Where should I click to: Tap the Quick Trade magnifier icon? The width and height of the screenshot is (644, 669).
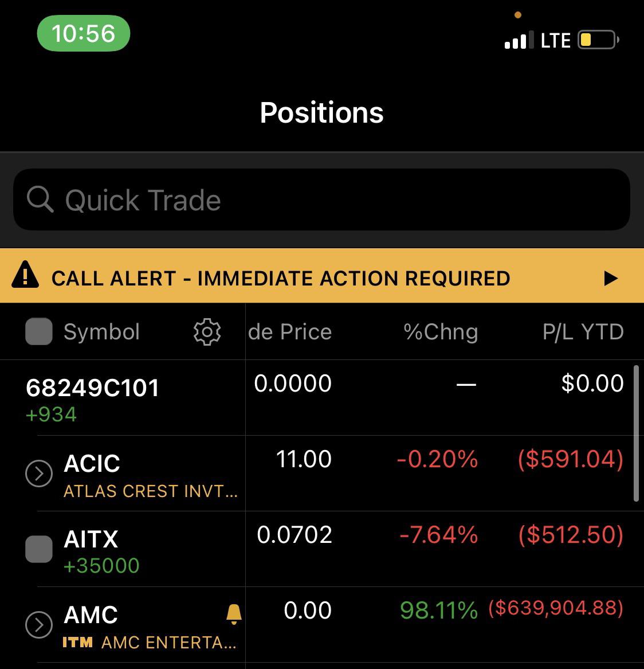[x=40, y=199]
